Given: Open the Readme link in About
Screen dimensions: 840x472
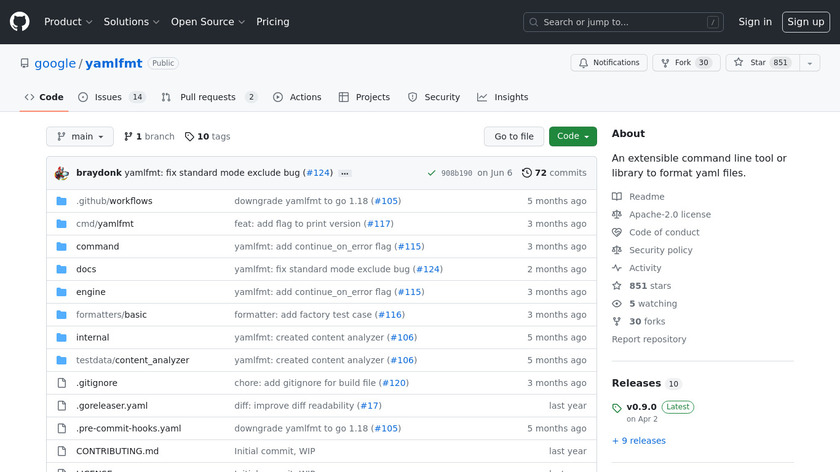Looking at the screenshot, I should (638, 197).
